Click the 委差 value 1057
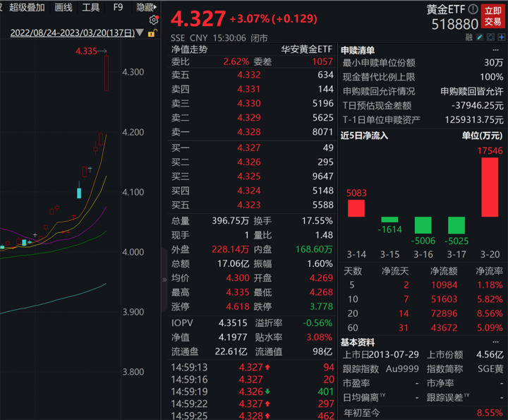The image size is (508, 420). pyautogui.click(x=322, y=61)
